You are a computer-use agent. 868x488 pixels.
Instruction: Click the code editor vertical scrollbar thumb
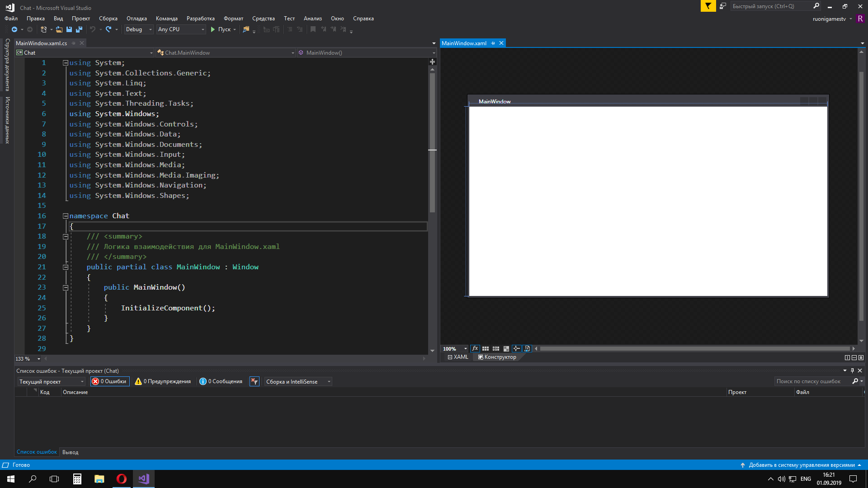pyautogui.click(x=432, y=142)
